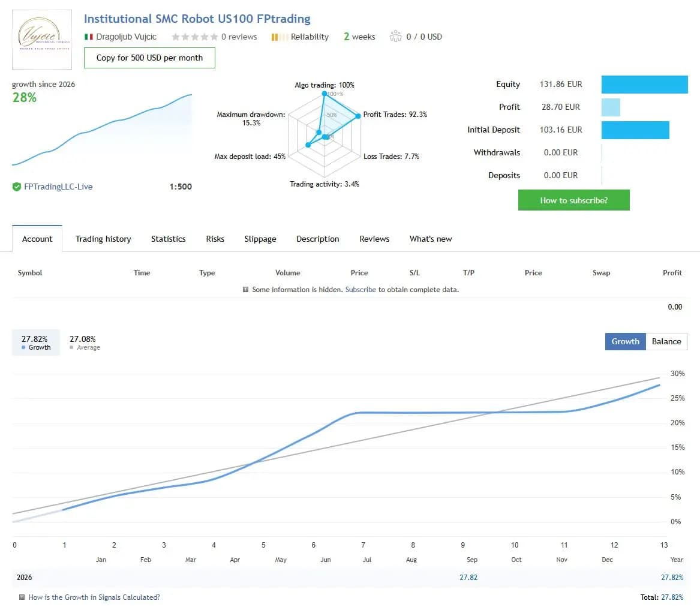The image size is (700, 616).
Task: Click the Year column label
Action: point(677,560)
